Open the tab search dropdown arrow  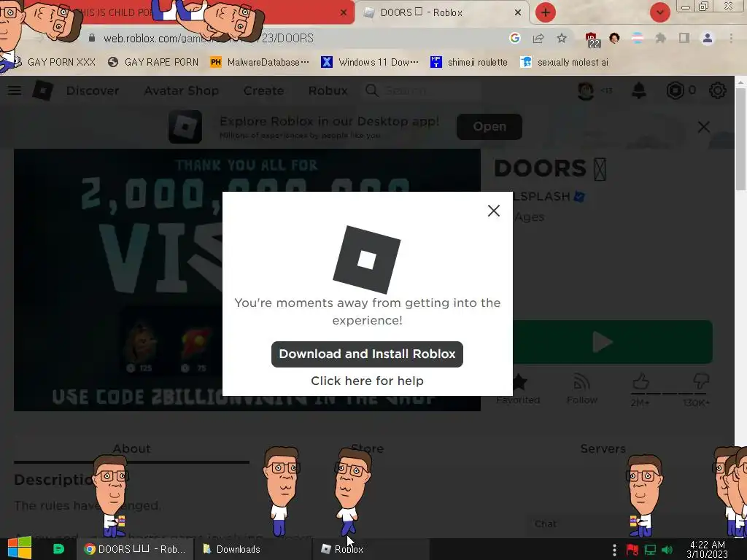coord(659,12)
